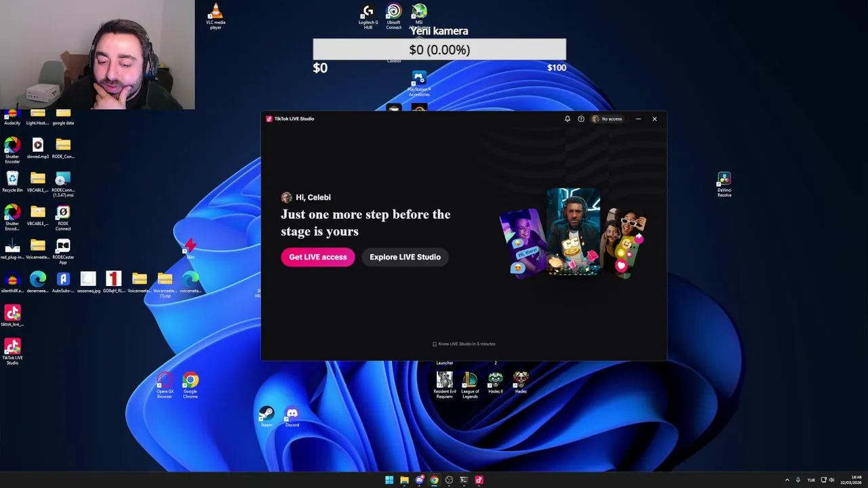This screenshot has height=488, width=868.
Task: Open OBS Studio from taskbar
Action: 449,480
